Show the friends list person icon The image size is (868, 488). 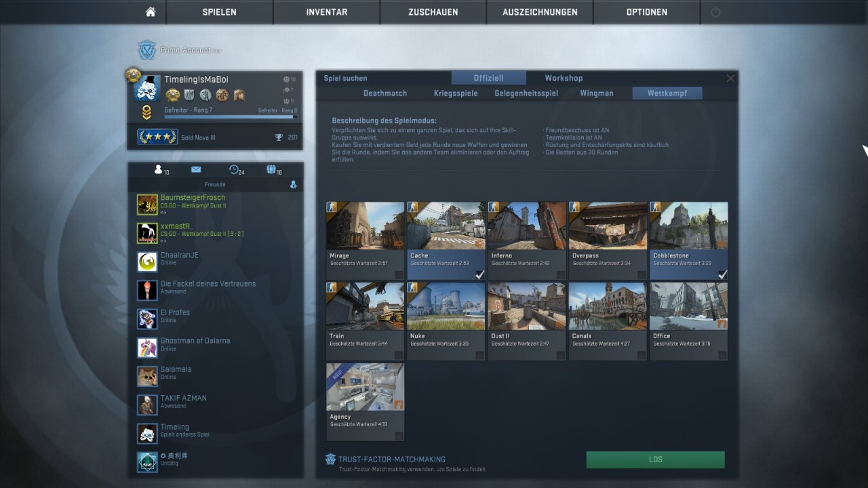[159, 169]
